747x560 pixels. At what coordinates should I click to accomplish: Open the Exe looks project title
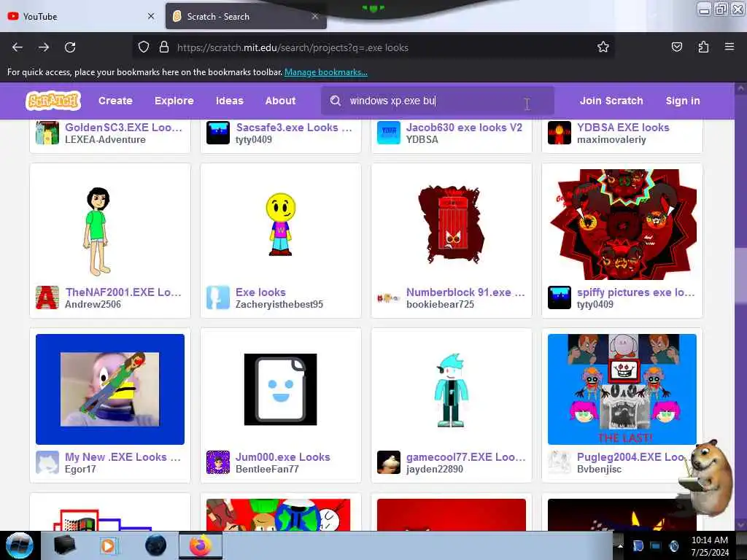coord(260,292)
